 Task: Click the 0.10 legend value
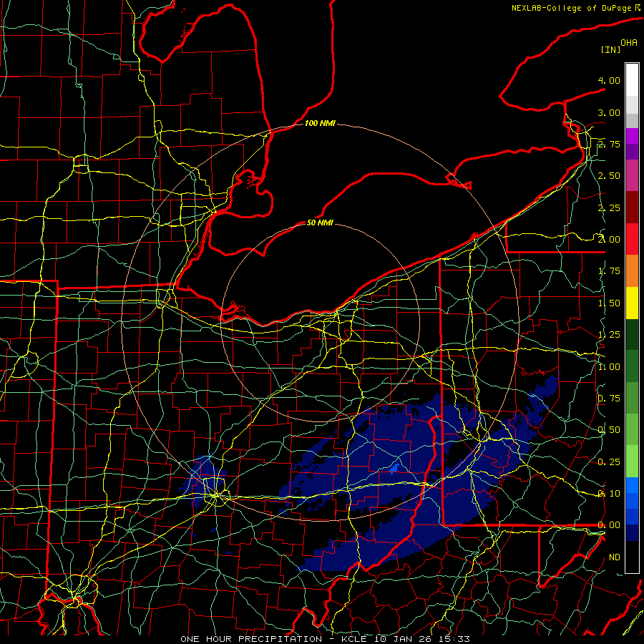[609, 494]
